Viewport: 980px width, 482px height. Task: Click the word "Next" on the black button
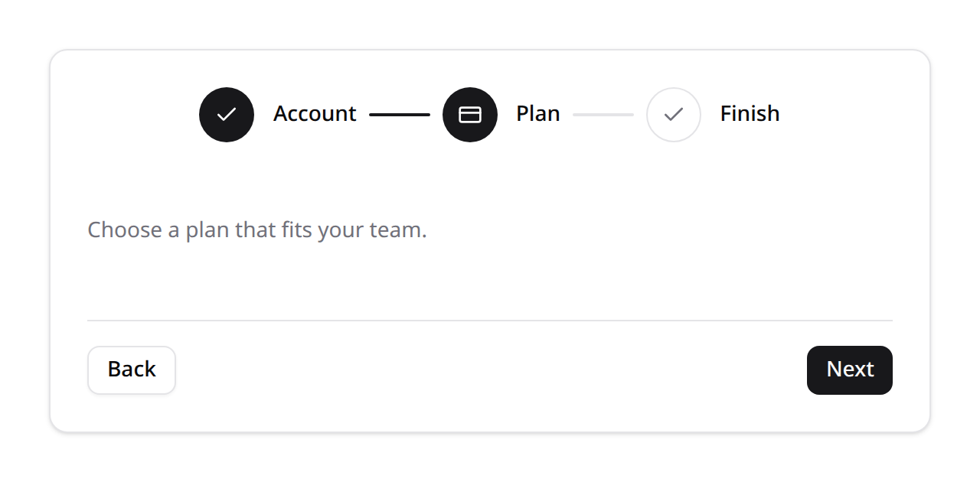tap(850, 370)
